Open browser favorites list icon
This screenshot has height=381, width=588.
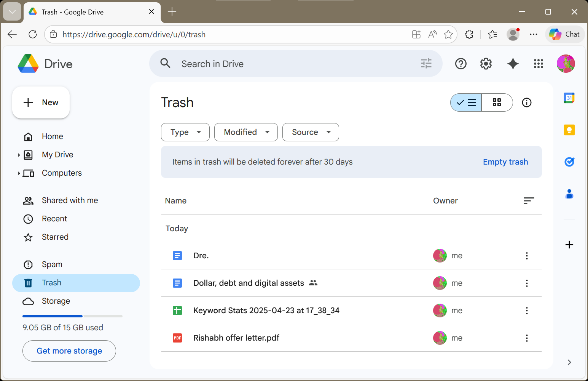coord(492,34)
